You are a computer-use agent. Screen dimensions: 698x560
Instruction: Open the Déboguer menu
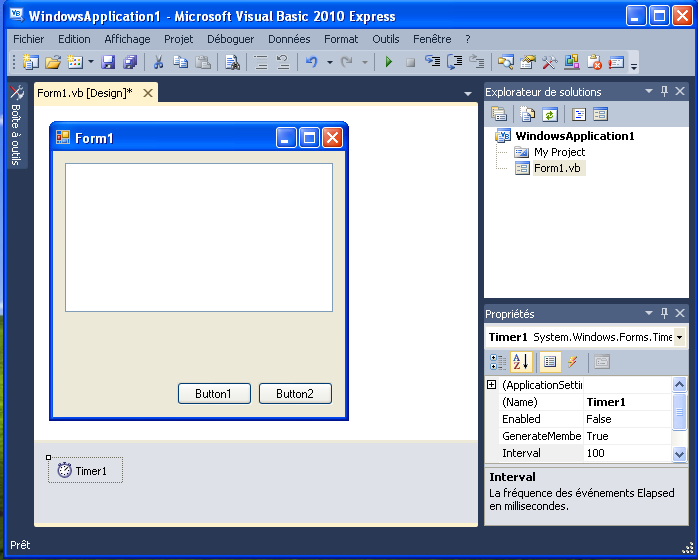coord(231,39)
